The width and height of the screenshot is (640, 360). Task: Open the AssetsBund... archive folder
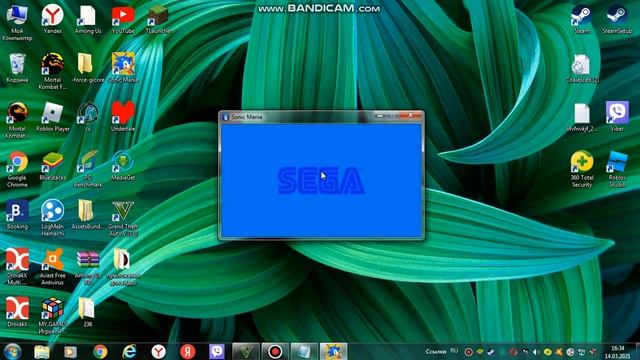[87, 215]
